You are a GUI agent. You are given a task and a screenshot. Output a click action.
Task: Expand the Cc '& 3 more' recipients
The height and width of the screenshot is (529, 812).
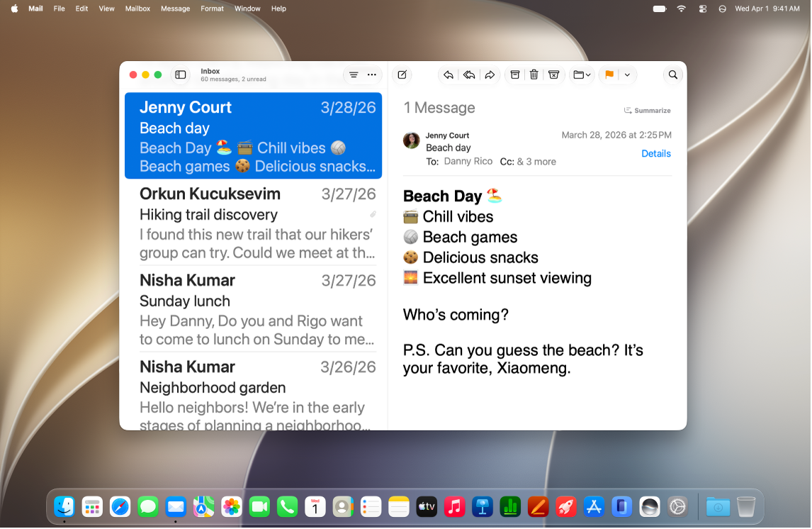[x=536, y=162]
